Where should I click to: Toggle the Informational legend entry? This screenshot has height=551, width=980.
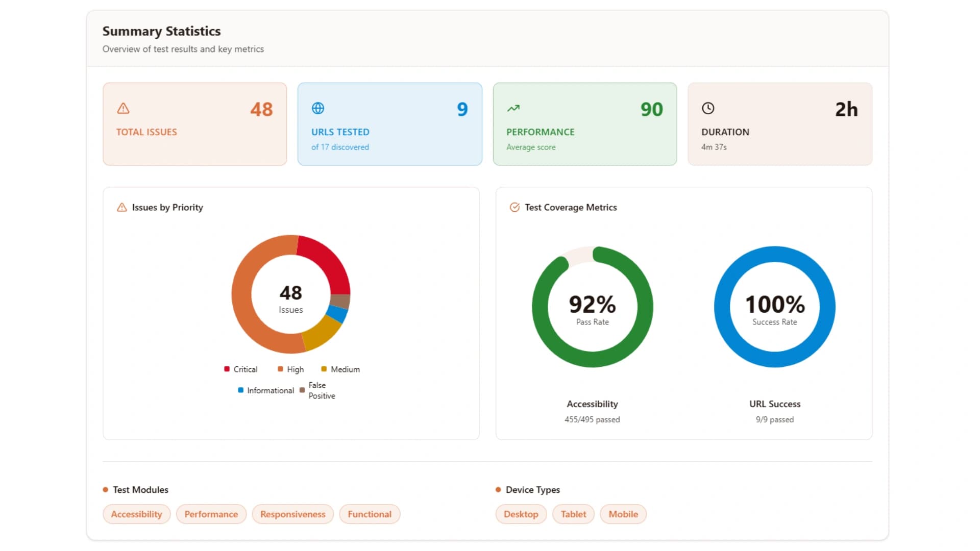coord(266,390)
